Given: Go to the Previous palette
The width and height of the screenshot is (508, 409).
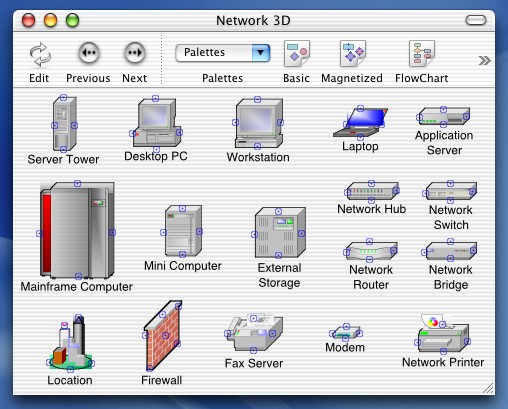Looking at the screenshot, I should pyautogui.click(x=89, y=53).
